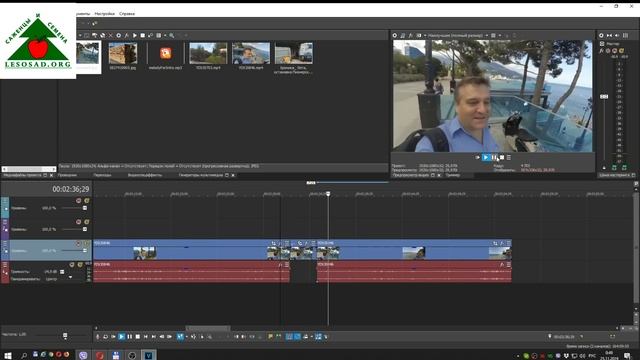Switch to Триммер tab
The height and width of the screenshot is (360, 640).
453,175
